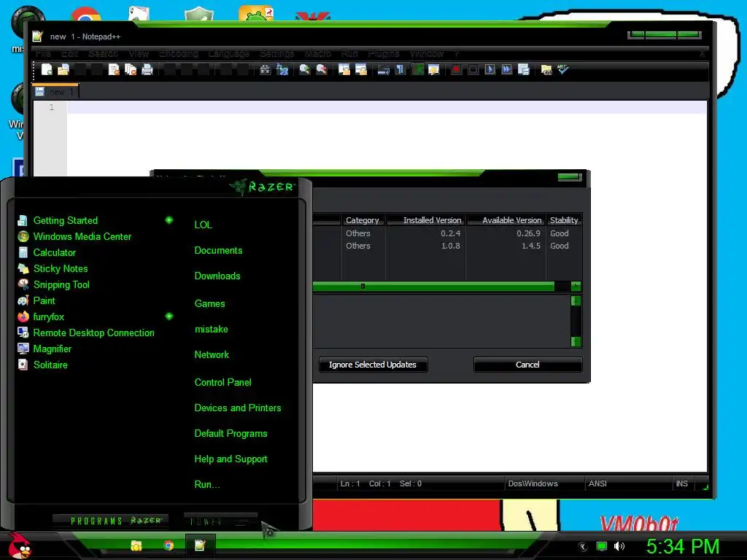Click the Start Recording macro red icon
This screenshot has width=747, height=560.
coord(456,69)
